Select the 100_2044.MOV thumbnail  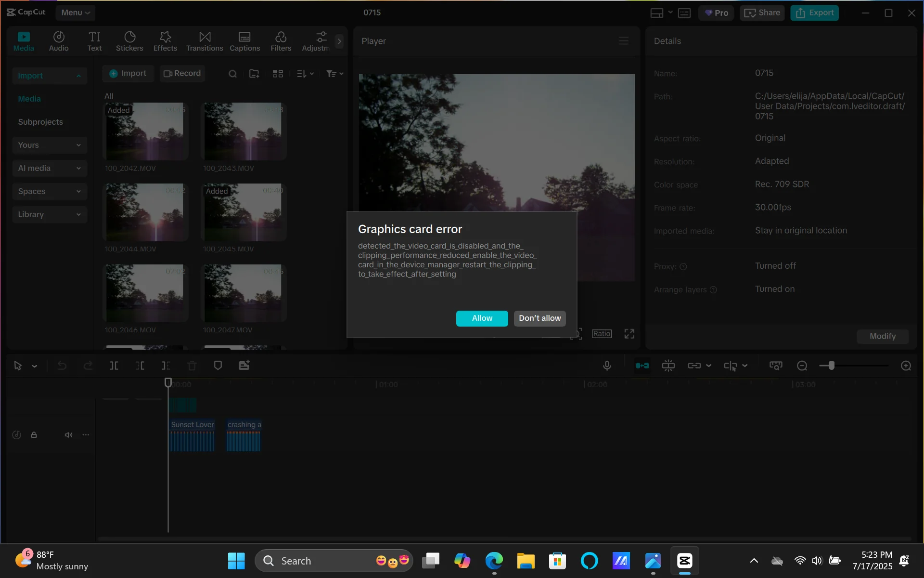click(145, 212)
